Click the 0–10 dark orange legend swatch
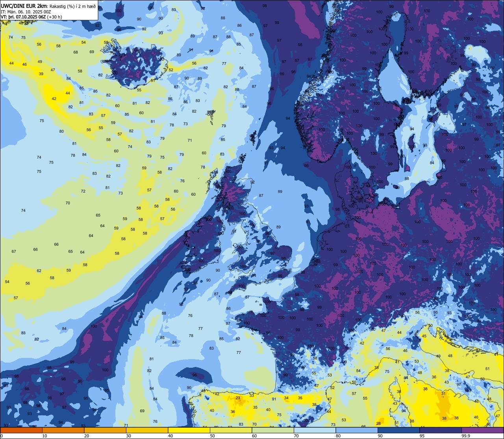This screenshot has width=504, height=439. pyautogui.click(x=21, y=430)
